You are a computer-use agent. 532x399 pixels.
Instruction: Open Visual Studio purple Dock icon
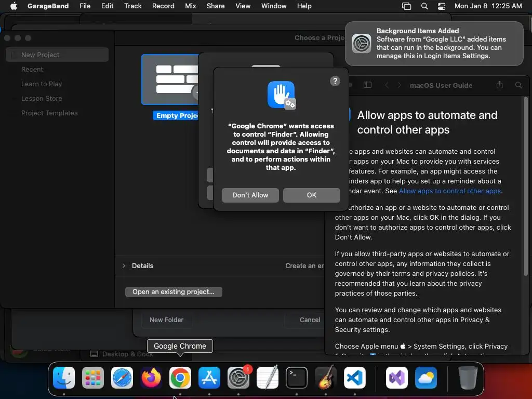click(396, 378)
